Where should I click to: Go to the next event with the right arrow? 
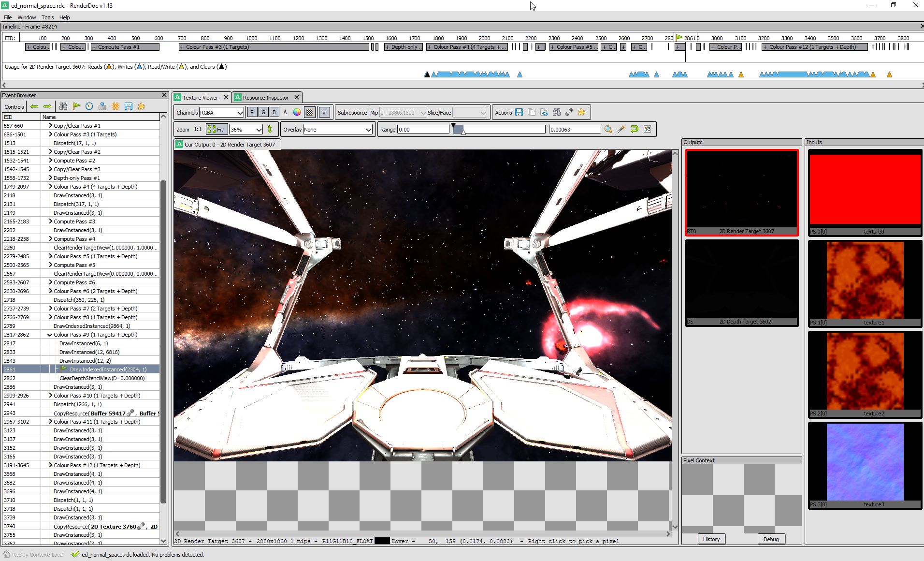tap(47, 106)
